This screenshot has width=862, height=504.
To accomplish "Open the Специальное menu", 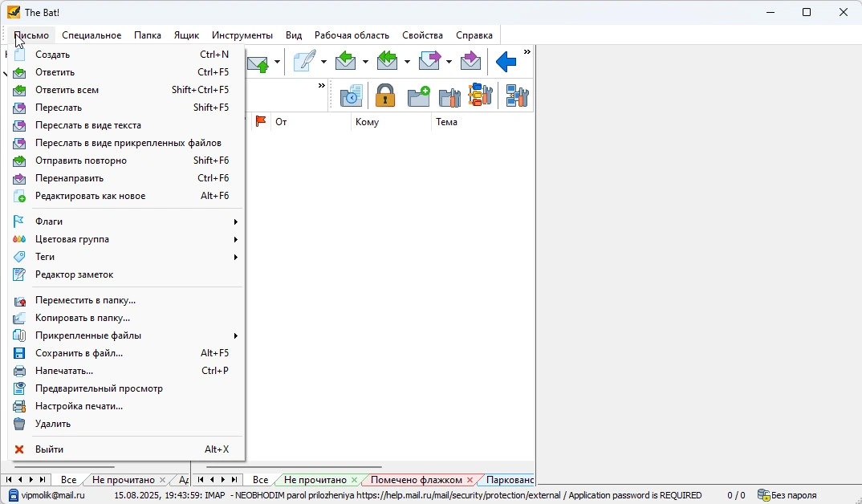I will tap(91, 35).
